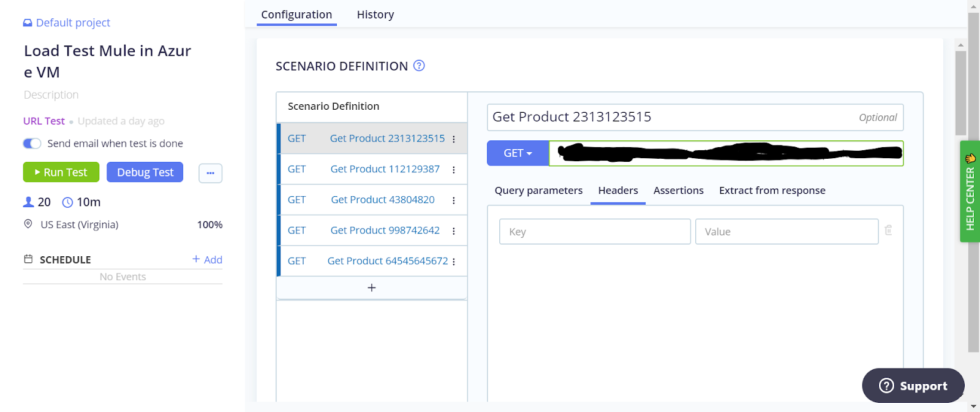
Task: Click the request URL field
Action: click(726, 153)
